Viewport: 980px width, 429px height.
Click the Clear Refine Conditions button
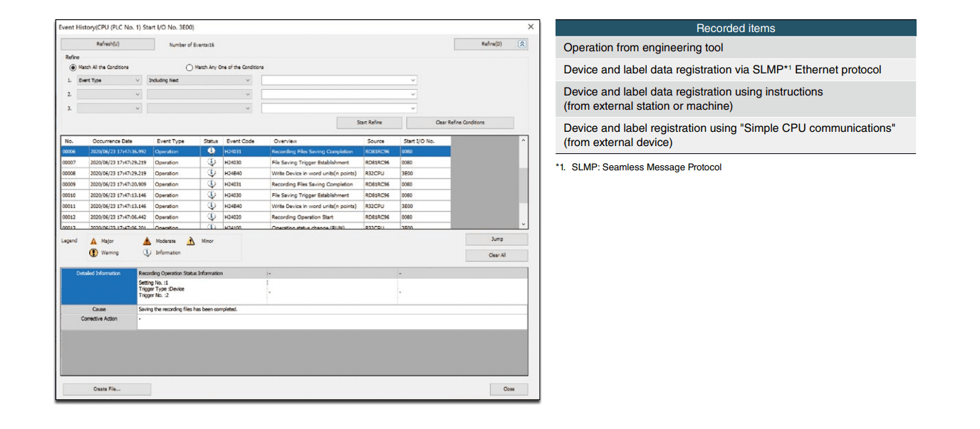459,123
